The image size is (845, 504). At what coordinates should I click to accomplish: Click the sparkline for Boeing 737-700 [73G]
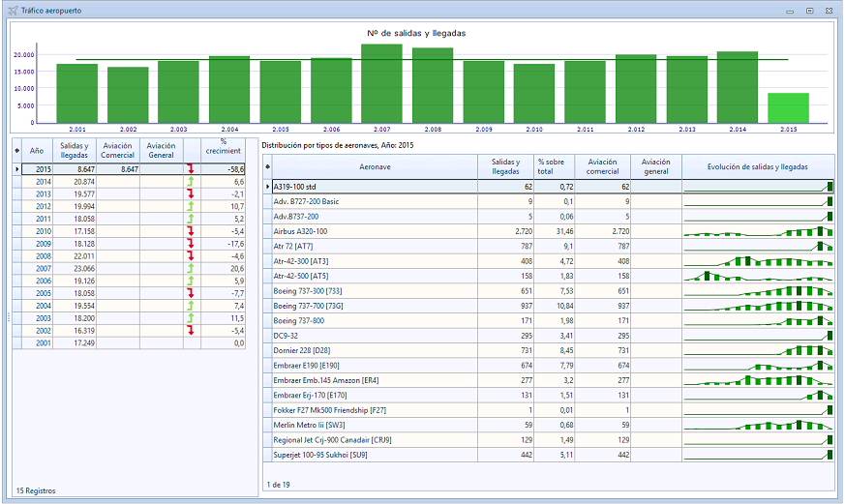[x=758, y=306]
